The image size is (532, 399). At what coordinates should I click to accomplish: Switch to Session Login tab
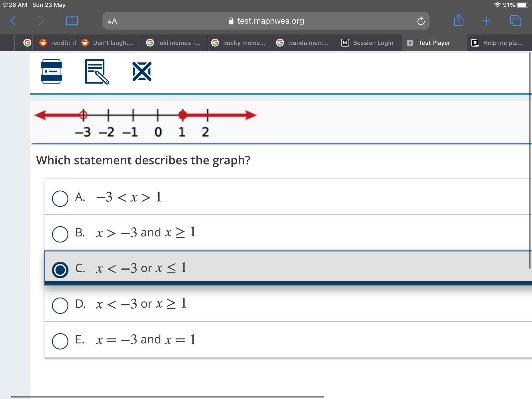point(369,43)
